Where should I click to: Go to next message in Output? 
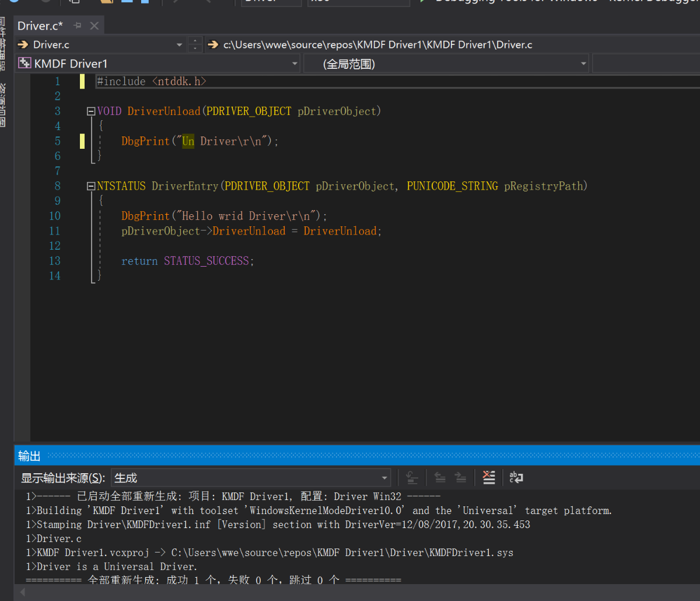461,477
